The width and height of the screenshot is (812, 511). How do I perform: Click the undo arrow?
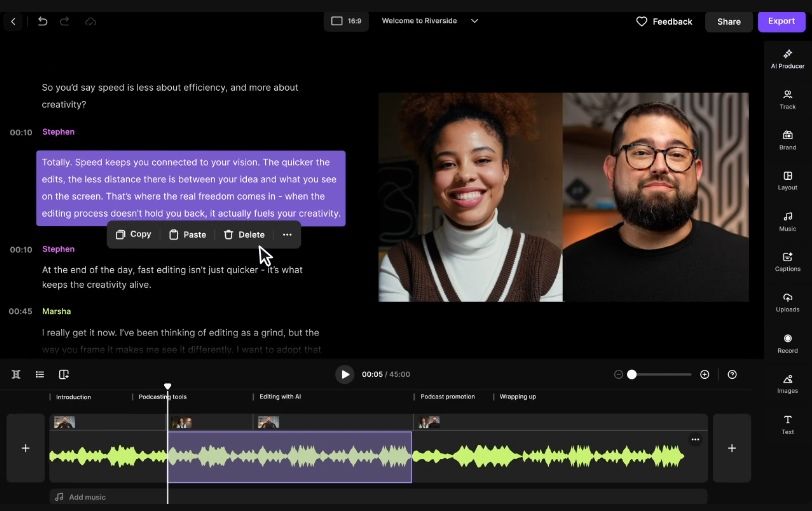click(42, 21)
